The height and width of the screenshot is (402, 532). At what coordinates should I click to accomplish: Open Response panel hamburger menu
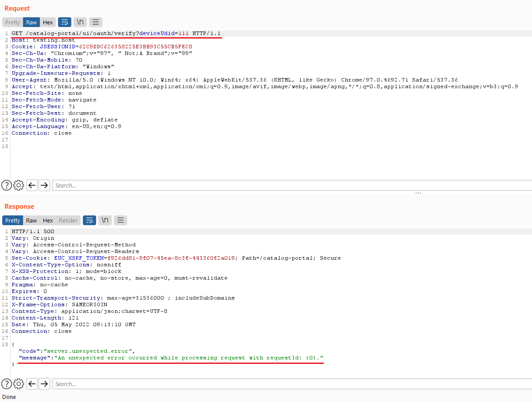click(120, 220)
